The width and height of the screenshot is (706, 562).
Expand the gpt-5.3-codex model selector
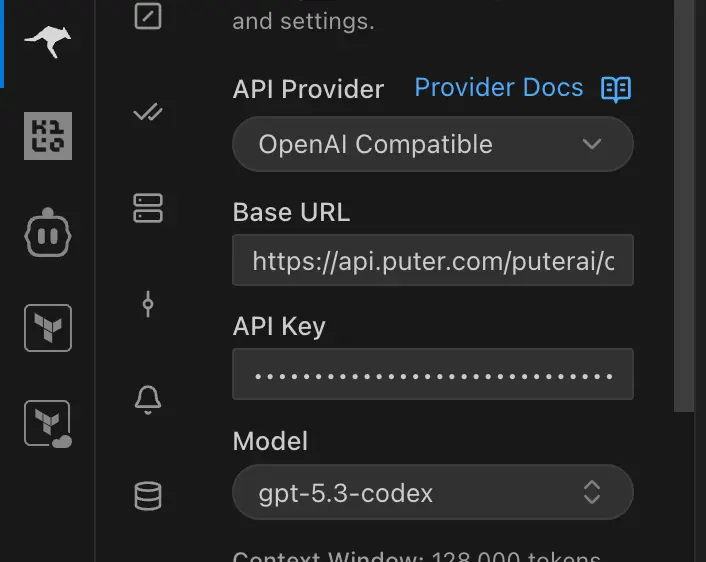pos(433,492)
